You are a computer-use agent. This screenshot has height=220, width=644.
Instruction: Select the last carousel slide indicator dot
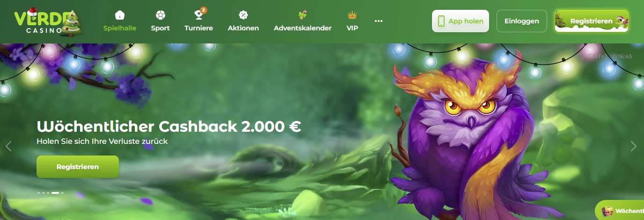click(62, 192)
